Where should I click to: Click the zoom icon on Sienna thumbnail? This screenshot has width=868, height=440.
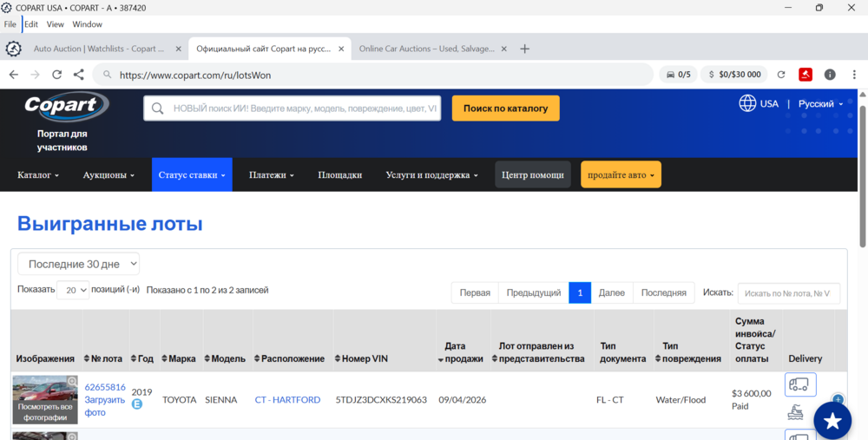click(x=72, y=381)
